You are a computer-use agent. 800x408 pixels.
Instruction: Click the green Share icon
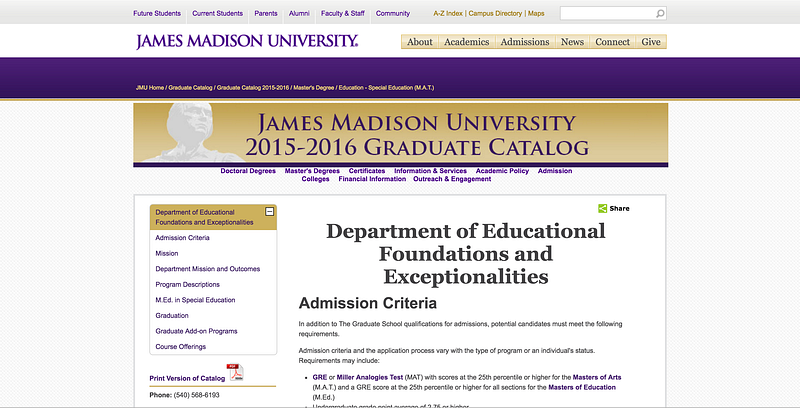point(603,208)
